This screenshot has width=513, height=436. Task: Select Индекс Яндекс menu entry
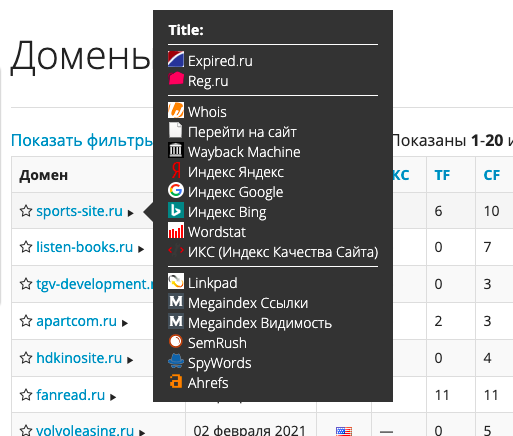pyautogui.click(x=236, y=172)
